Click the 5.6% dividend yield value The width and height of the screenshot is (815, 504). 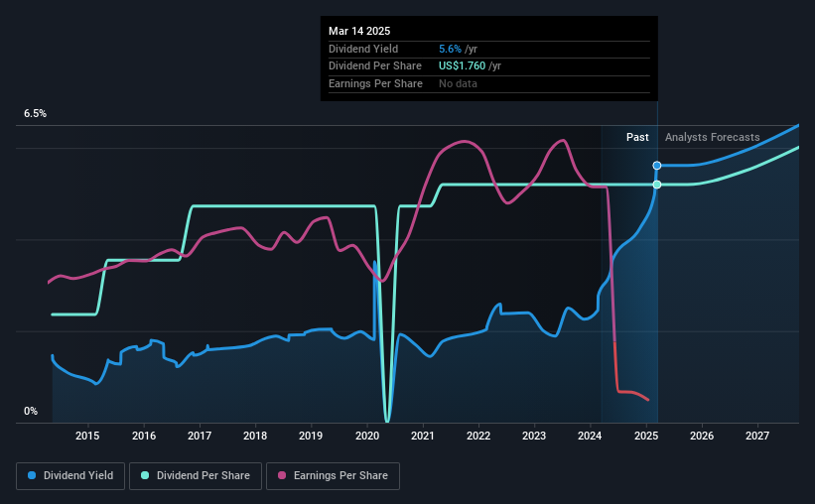click(450, 49)
